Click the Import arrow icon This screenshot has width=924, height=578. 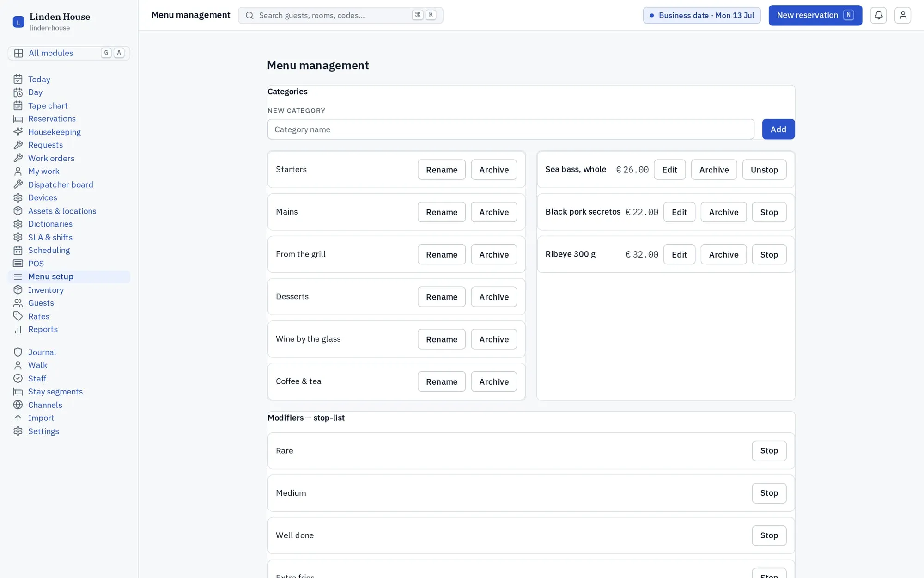[x=18, y=418]
